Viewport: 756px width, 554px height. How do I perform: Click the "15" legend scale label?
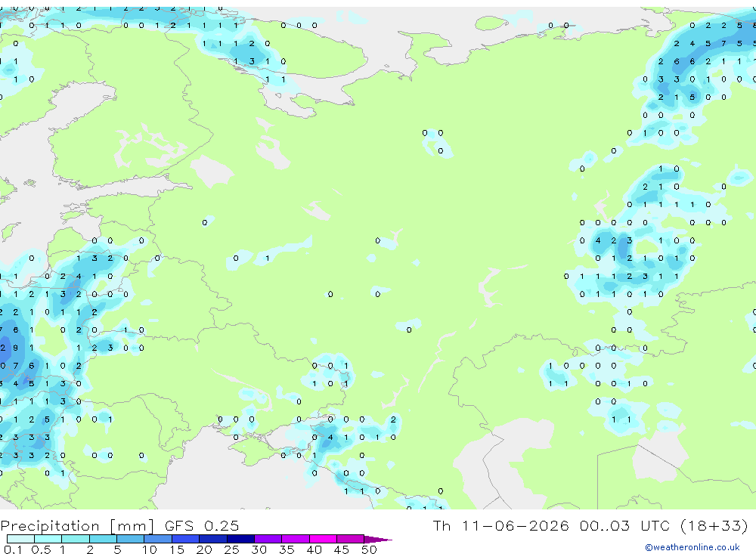[177, 549]
